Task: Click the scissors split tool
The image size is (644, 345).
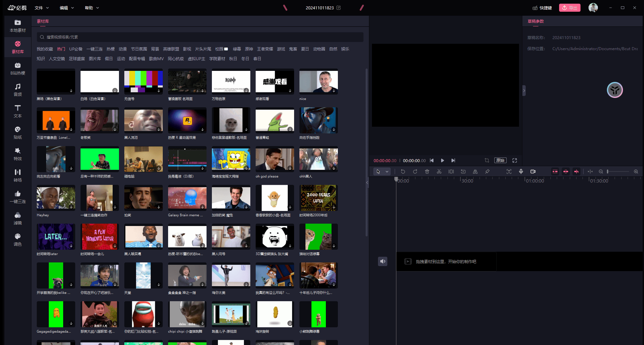Action: tap(439, 171)
